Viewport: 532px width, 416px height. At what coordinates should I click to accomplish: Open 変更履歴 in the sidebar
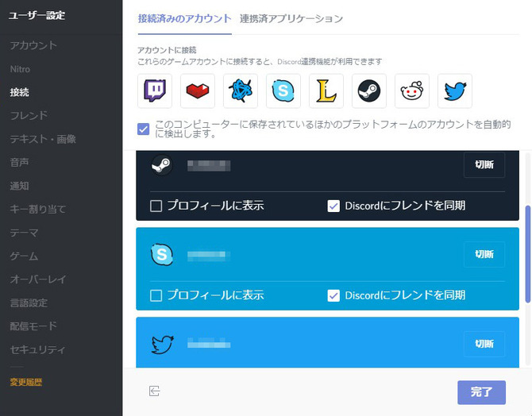(26, 382)
